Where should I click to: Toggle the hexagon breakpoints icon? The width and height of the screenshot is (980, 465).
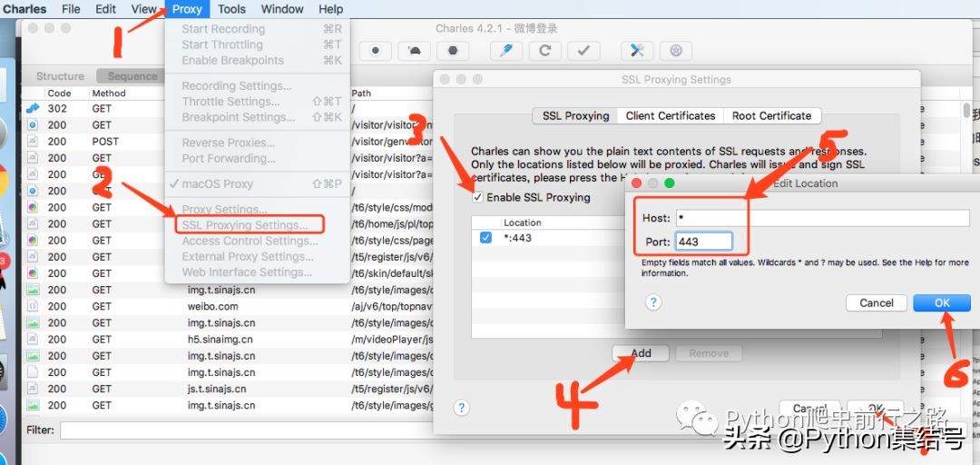453,52
